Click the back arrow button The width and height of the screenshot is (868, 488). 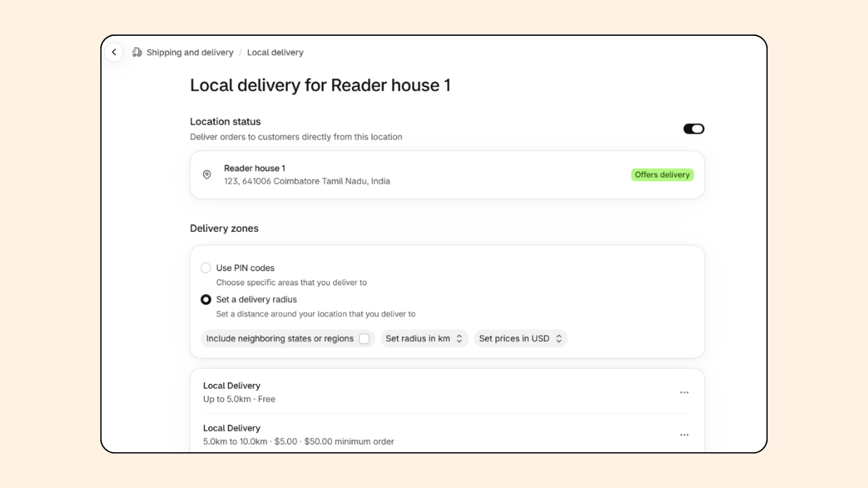(x=114, y=52)
